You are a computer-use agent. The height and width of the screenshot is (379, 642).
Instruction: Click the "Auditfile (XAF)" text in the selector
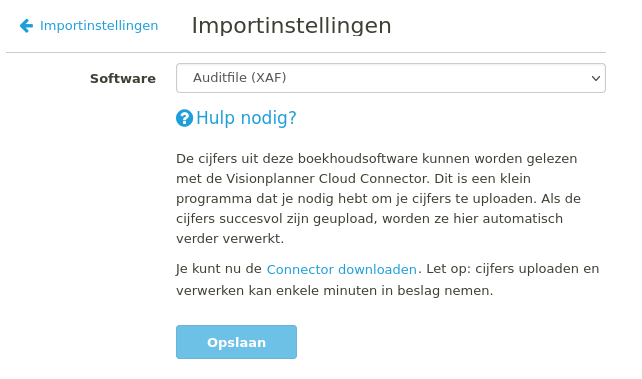(x=240, y=77)
